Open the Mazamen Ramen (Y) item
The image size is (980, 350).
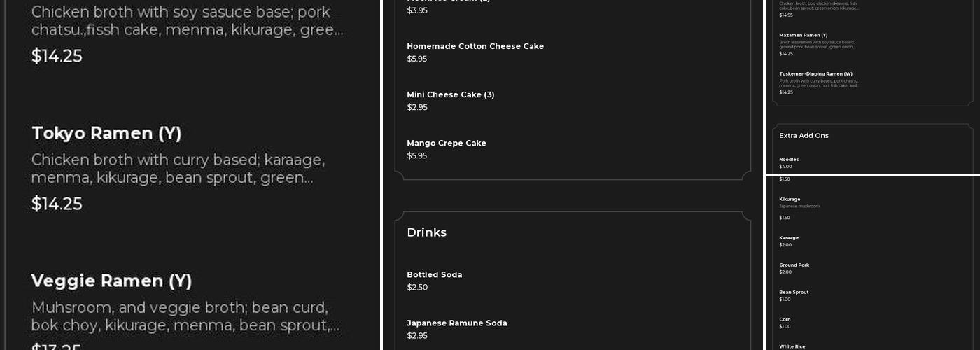(803, 36)
